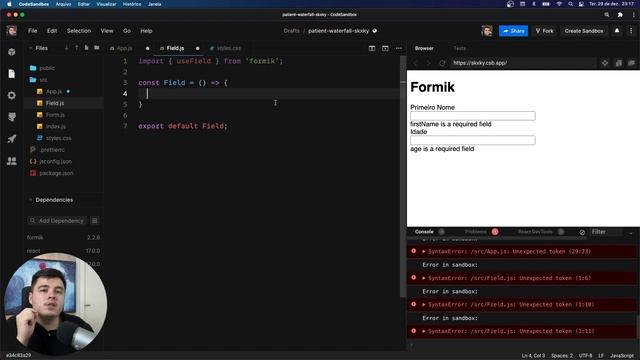
Task: Click the Share button
Action: 513,31
